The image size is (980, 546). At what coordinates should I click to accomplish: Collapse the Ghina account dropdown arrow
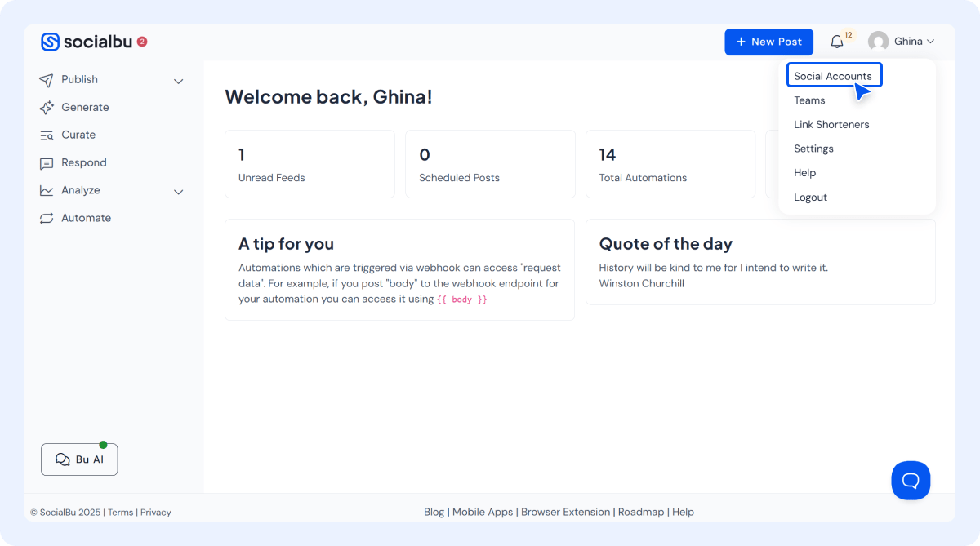[930, 42]
